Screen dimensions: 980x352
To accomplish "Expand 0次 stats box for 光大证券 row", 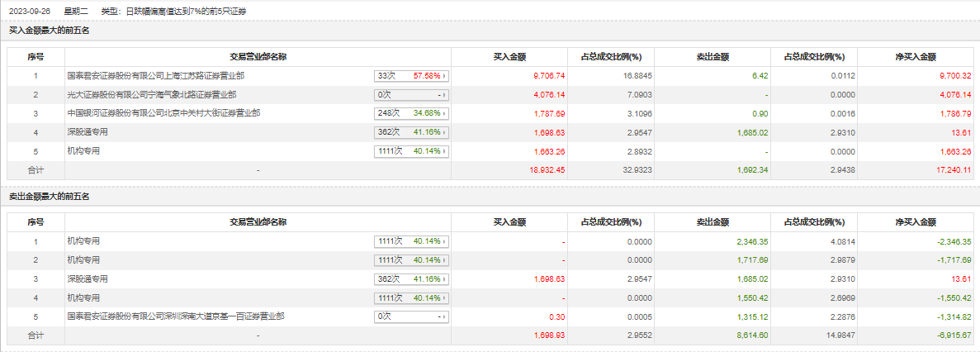I will (x=410, y=94).
